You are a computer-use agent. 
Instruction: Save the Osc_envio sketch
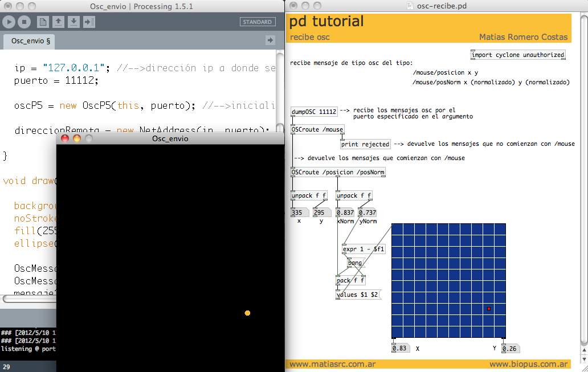coord(74,22)
